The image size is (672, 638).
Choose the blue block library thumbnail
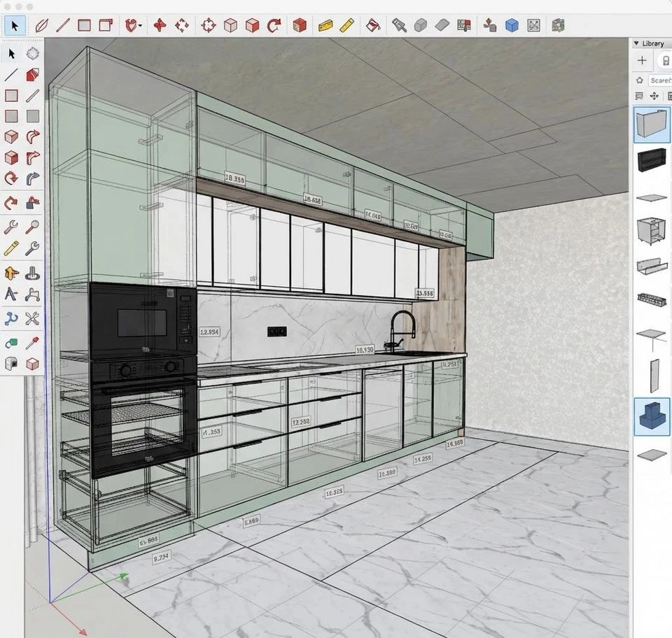[652, 417]
